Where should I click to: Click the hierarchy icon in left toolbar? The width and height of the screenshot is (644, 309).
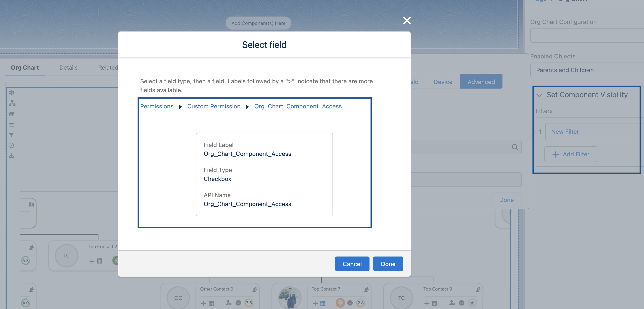[12, 103]
